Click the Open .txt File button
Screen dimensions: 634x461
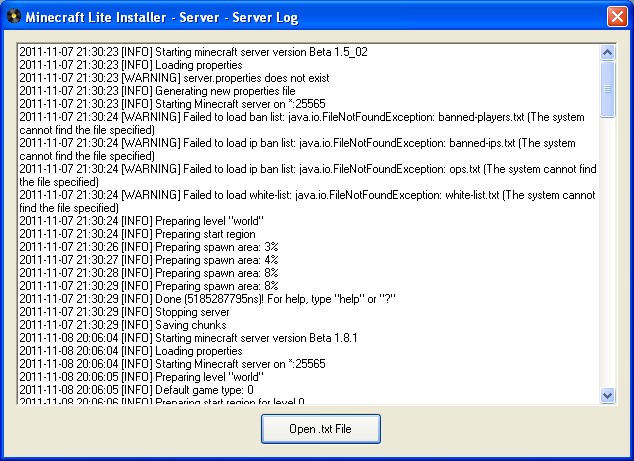click(x=321, y=429)
